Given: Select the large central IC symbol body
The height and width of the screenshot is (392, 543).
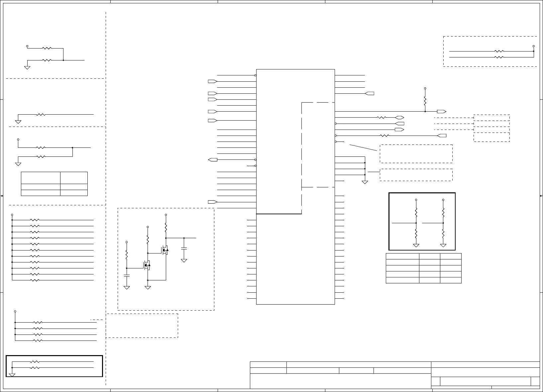Looking at the screenshot, I should (x=295, y=186).
